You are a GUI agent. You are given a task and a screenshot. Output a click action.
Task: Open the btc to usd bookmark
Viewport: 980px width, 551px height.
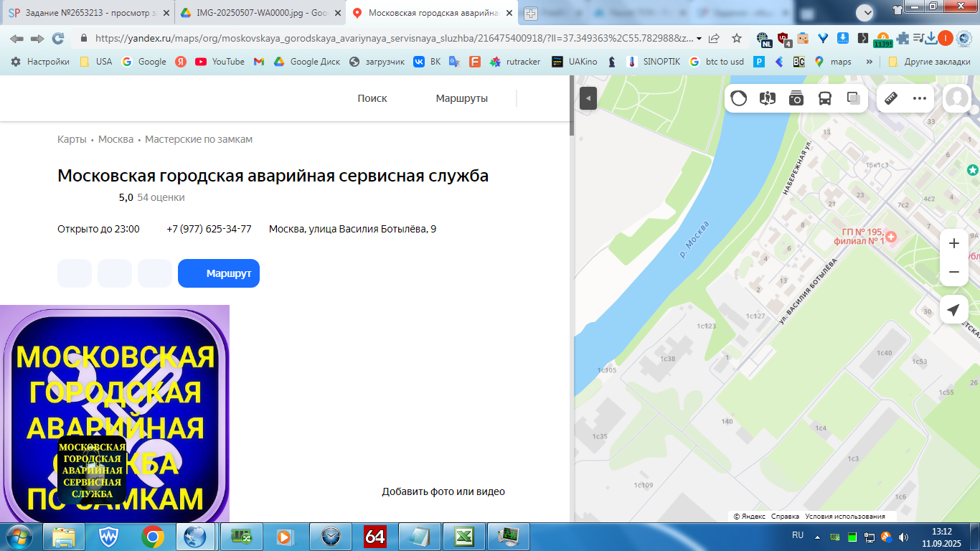coord(715,62)
